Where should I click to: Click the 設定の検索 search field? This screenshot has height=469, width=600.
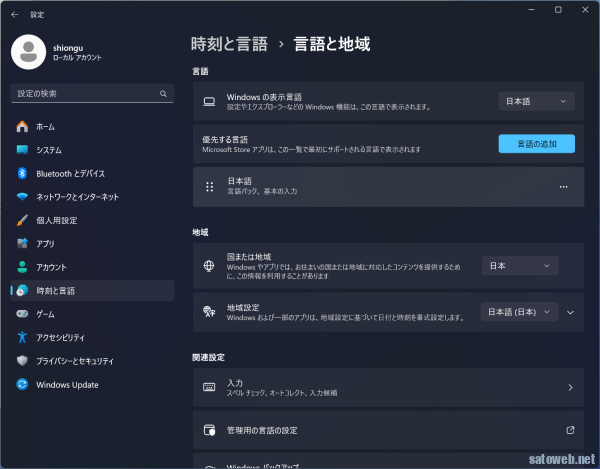point(85,93)
